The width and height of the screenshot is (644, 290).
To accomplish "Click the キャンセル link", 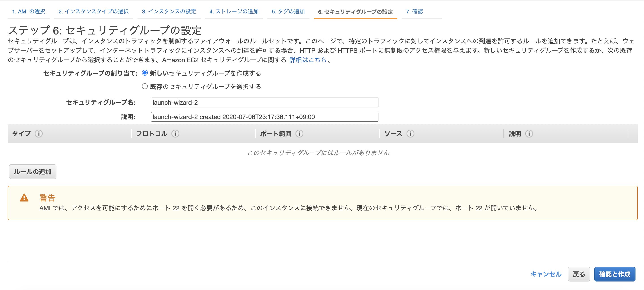I will pyautogui.click(x=546, y=274).
